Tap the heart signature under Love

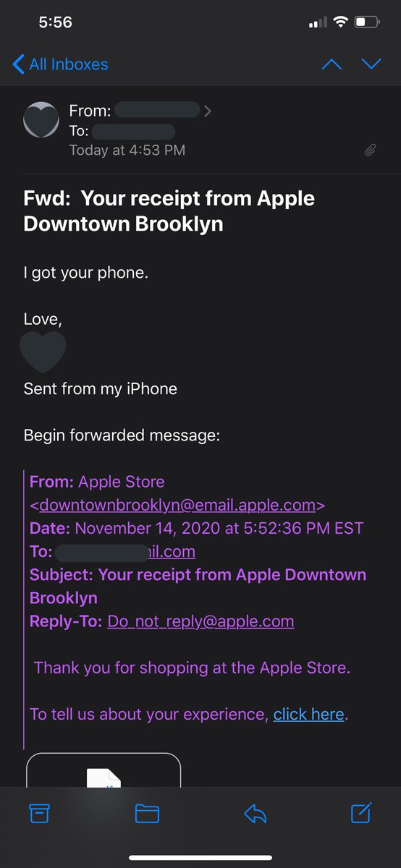[x=43, y=352]
